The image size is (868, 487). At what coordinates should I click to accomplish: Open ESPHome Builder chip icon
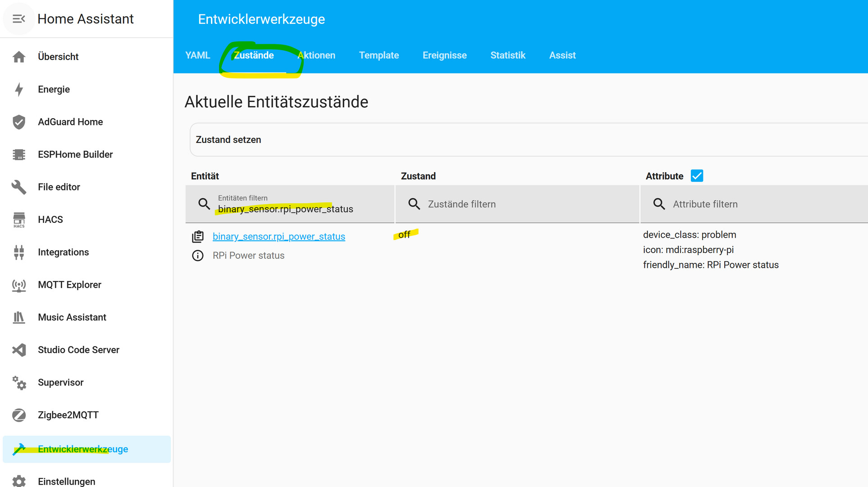coord(19,155)
